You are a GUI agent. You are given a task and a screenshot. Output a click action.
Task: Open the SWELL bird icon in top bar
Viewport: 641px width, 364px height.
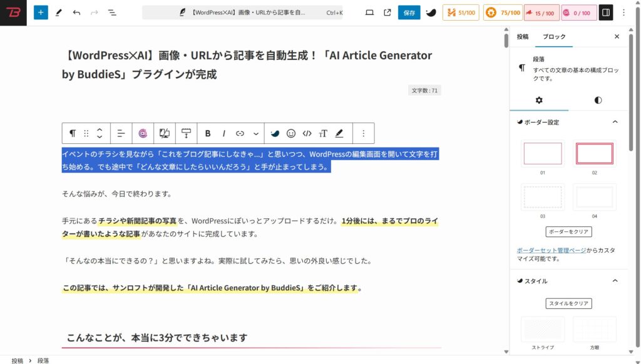click(x=431, y=13)
